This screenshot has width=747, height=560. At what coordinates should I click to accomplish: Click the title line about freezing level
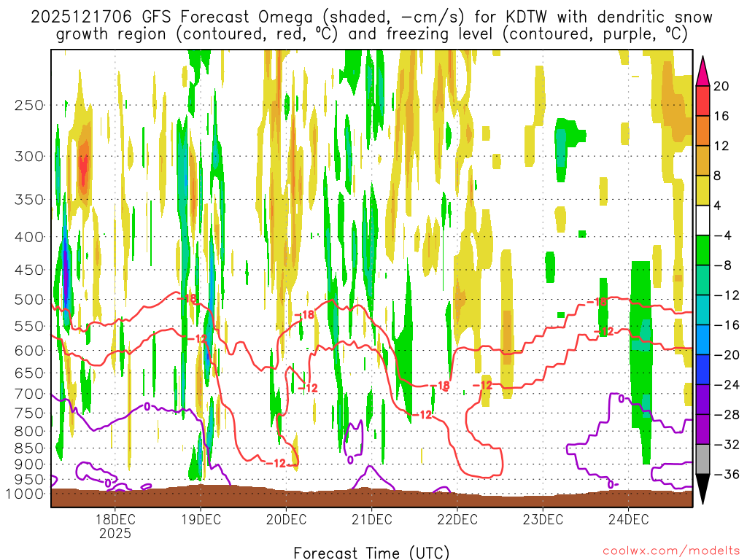(x=371, y=34)
